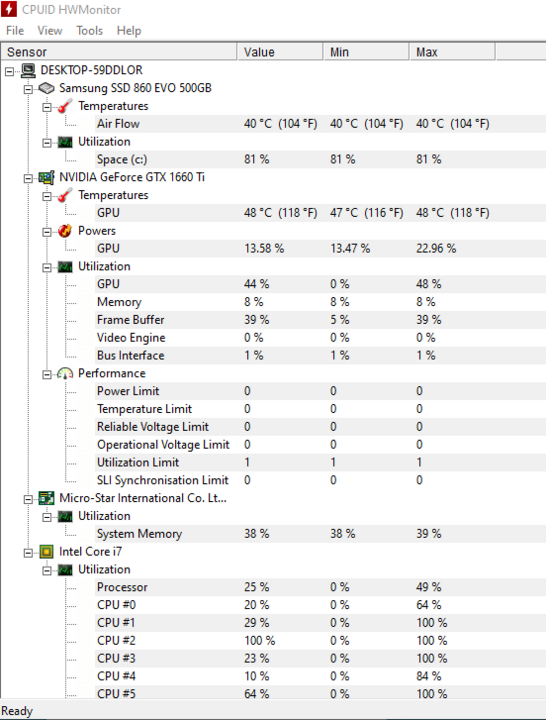Click the Samsung SSD 860 EVO drive icon
This screenshot has height=720, width=546.
46,88
